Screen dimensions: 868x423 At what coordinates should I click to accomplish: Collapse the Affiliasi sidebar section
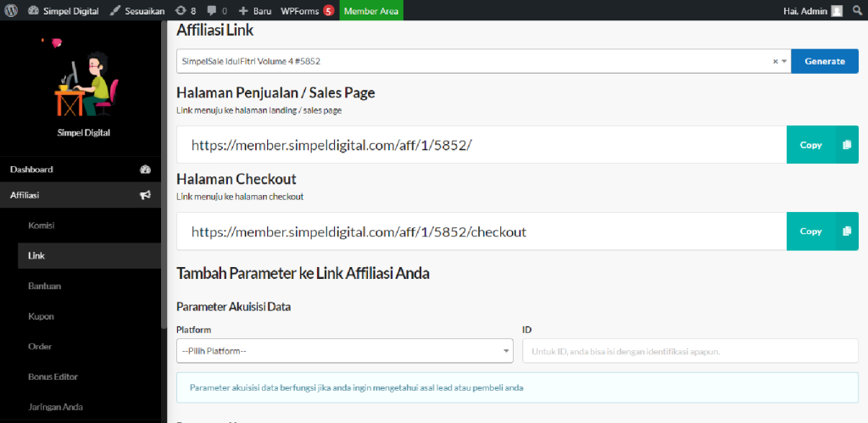click(x=81, y=195)
